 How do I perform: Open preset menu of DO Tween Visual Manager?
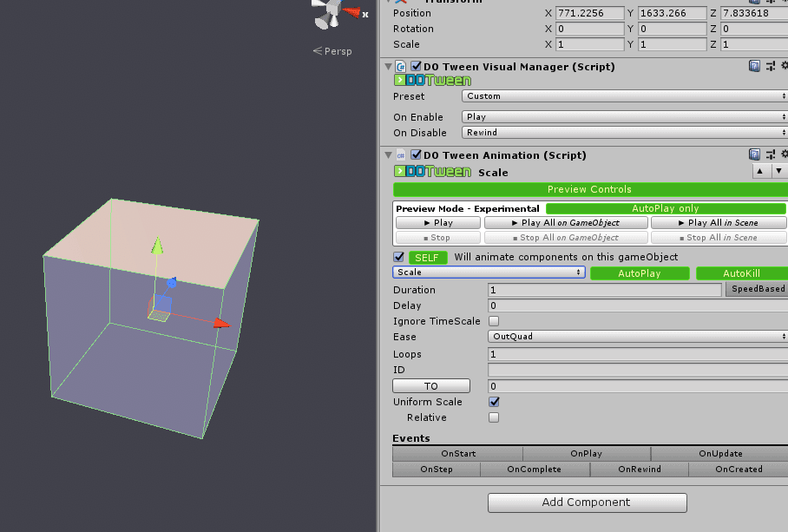[770, 66]
